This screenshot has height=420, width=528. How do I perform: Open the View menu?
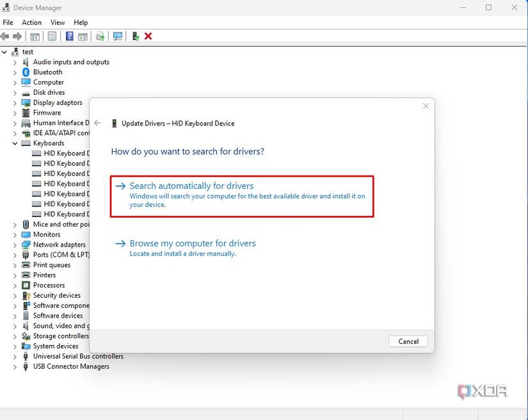click(x=58, y=22)
